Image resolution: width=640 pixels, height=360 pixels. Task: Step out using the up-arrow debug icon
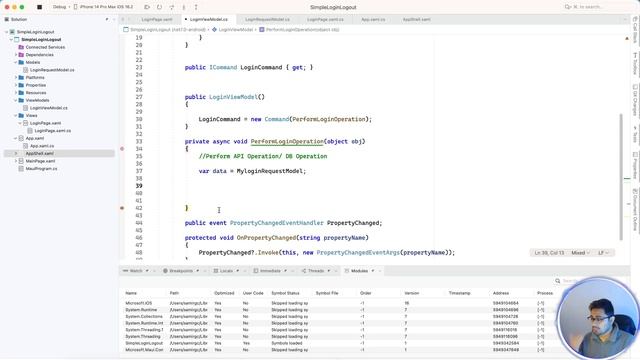point(196,7)
